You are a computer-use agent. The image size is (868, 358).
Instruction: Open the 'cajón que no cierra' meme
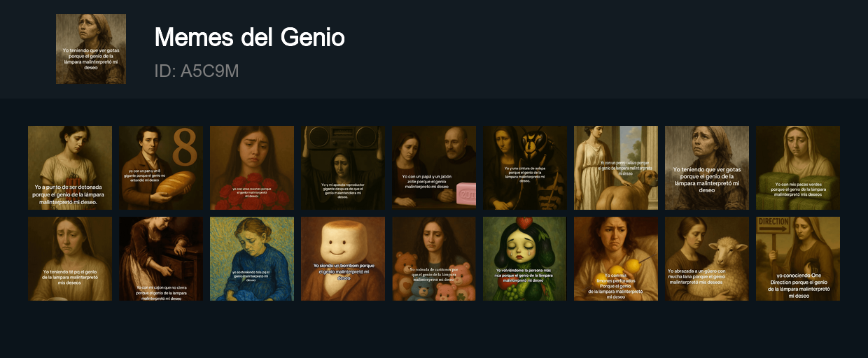coord(161,259)
